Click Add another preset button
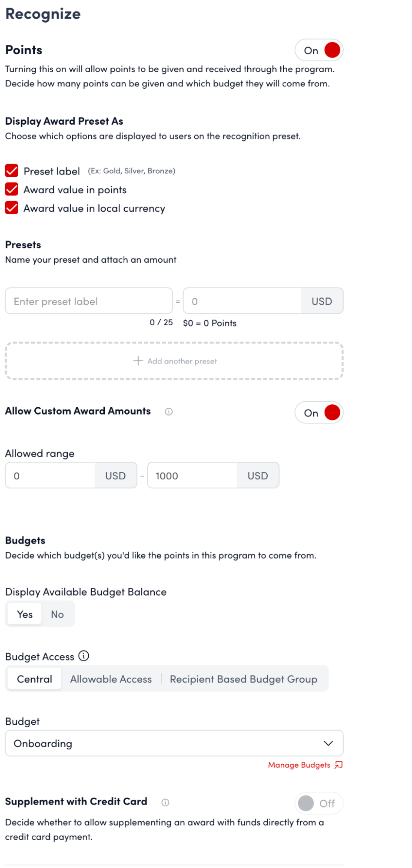Screen dimensions: 412x868 click(174, 361)
